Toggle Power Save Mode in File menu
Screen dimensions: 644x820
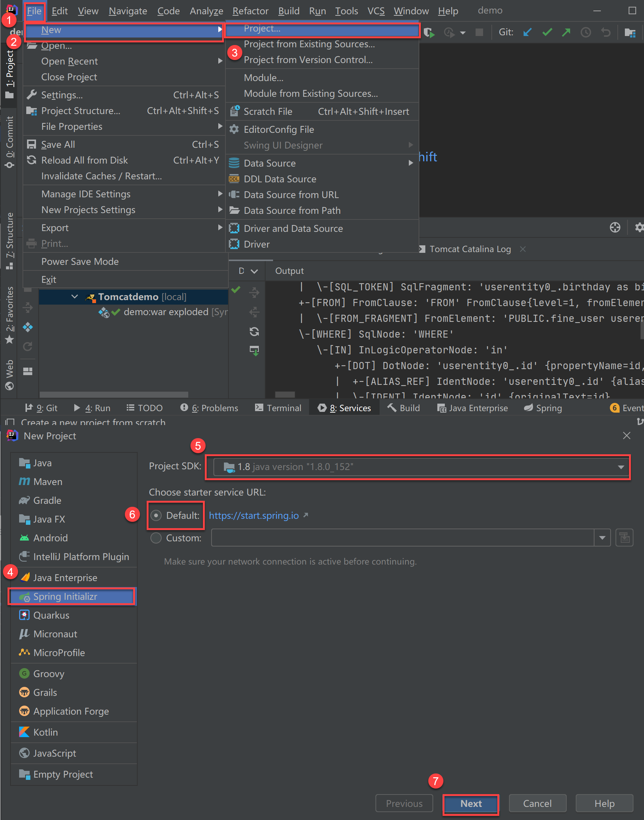pos(126,262)
